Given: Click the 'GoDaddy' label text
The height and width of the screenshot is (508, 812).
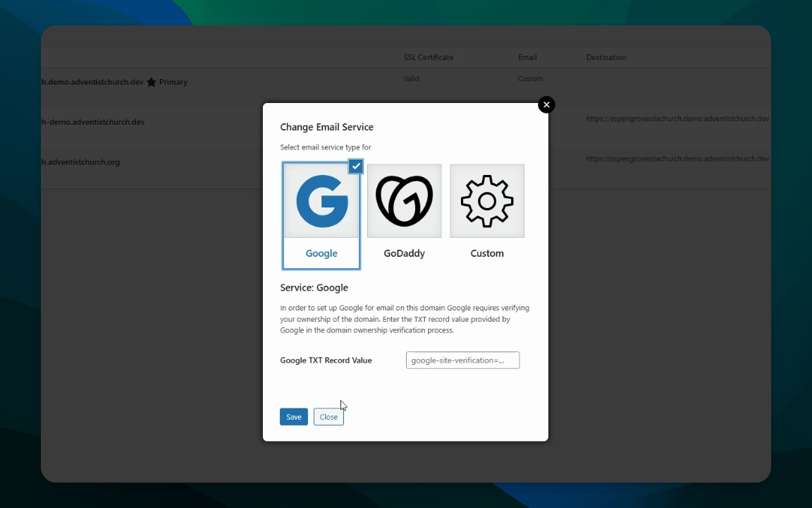Looking at the screenshot, I should (x=404, y=253).
